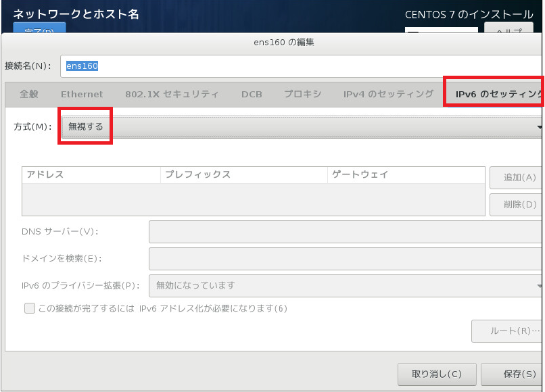
Task: Expand the IPv6 プライバシー拡張 dropdown
Action: [346, 285]
